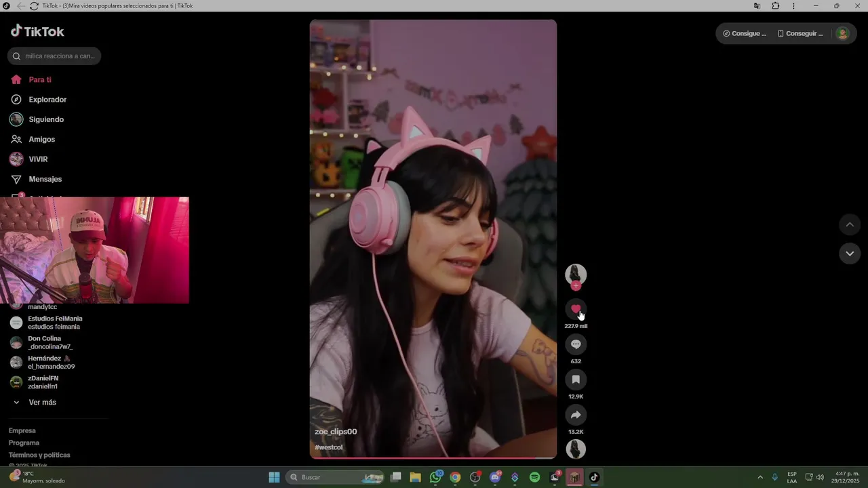Open followed account Hernández
The image size is (868, 488).
click(x=51, y=362)
